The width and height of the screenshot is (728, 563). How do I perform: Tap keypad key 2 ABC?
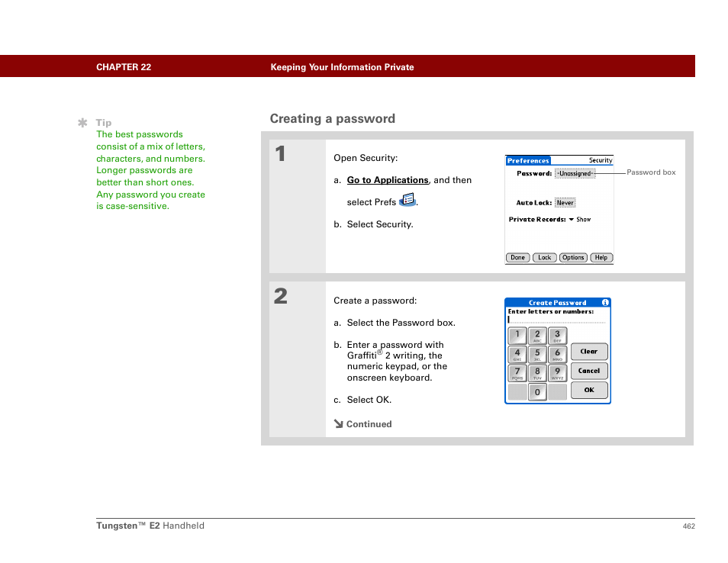537,336
